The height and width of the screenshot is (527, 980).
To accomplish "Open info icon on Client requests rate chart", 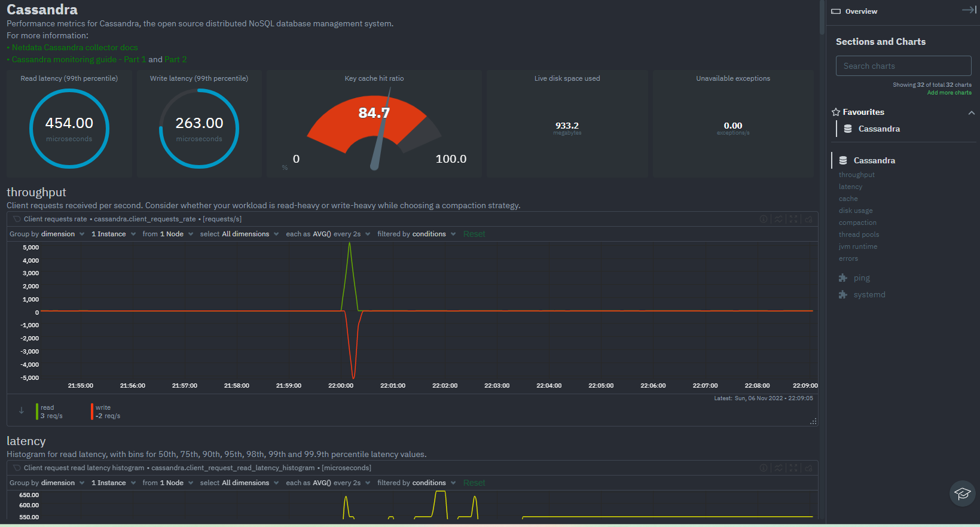I will point(764,220).
